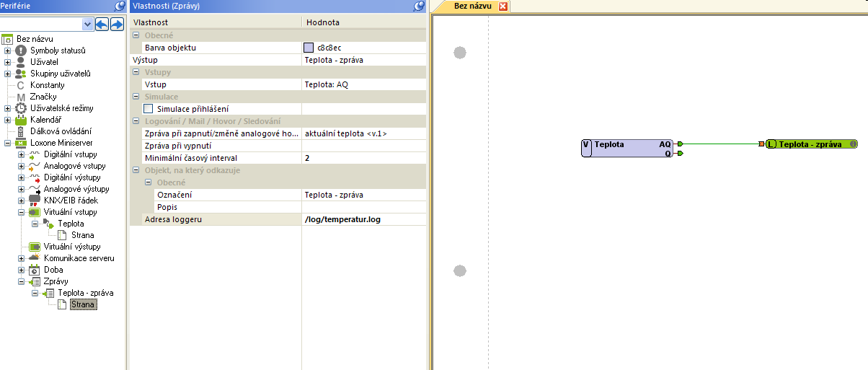Image resolution: width=868 pixels, height=370 pixels.
Task: Click the Uživatelské režimy clock icon
Action: click(x=21, y=108)
